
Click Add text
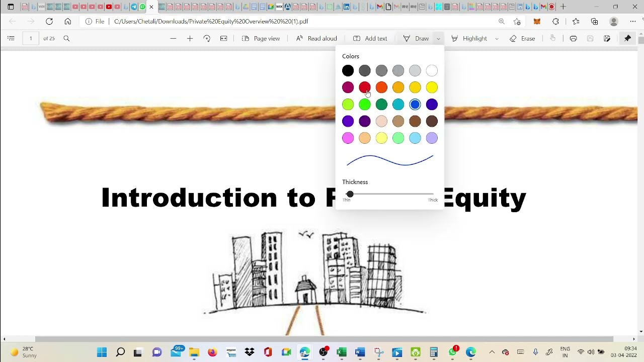pyautogui.click(x=370, y=38)
